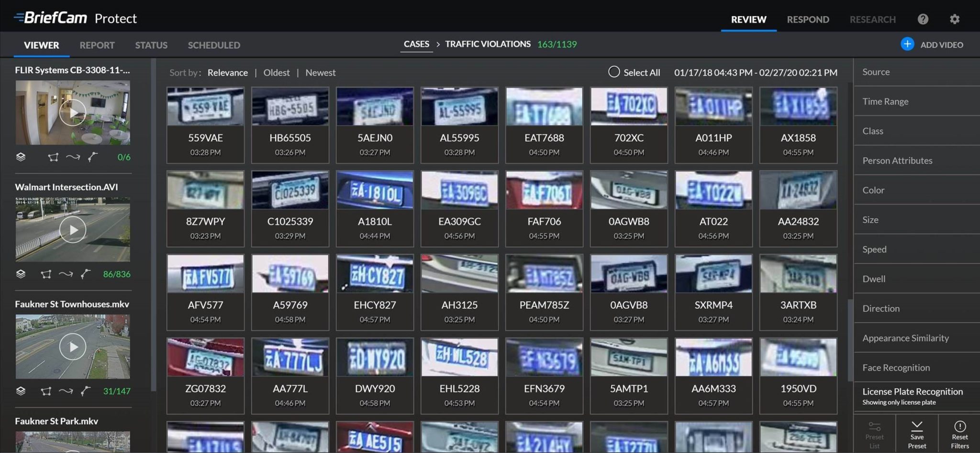Click Add Video plus icon

(x=907, y=44)
